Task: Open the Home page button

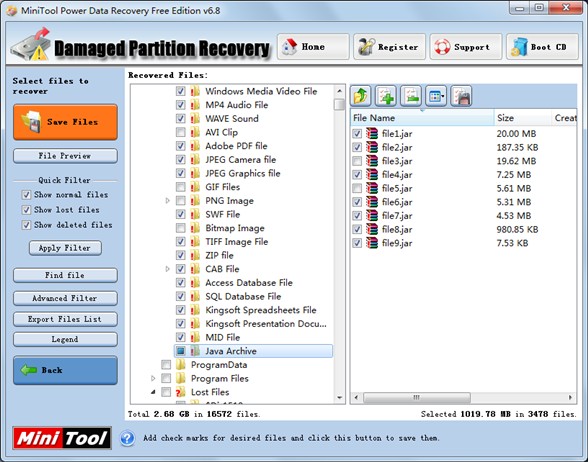Action: tap(313, 47)
